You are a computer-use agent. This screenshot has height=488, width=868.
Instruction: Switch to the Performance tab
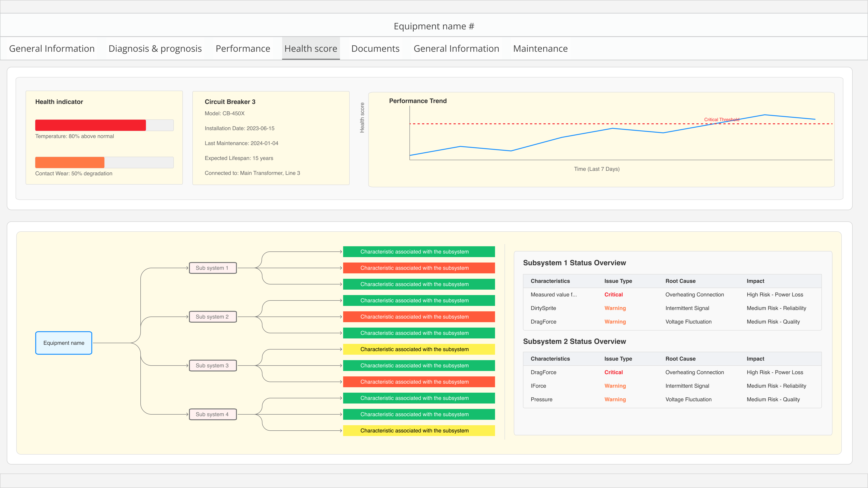243,49
